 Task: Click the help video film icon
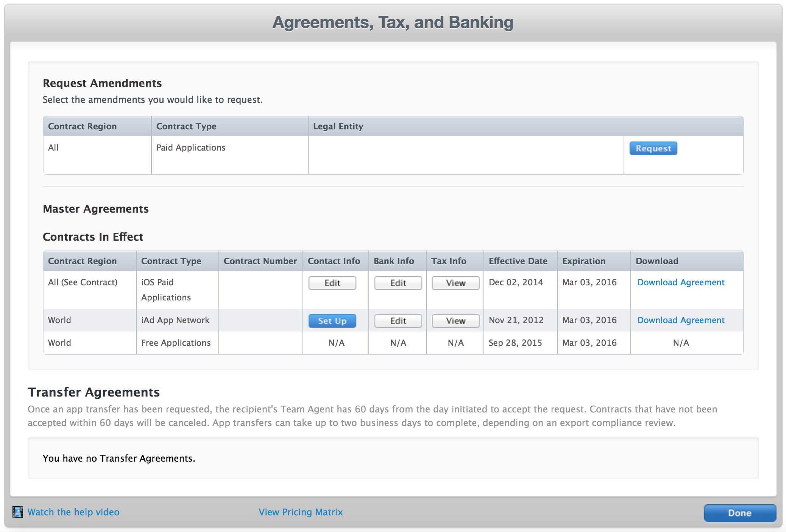tap(17, 512)
